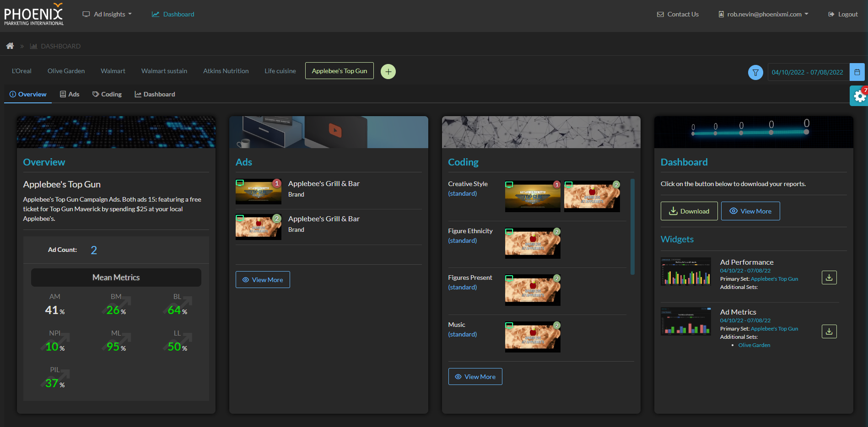
Task: Switch to the Walmart campaign tab
Action: pyautogui.click(x=113, y=71)
